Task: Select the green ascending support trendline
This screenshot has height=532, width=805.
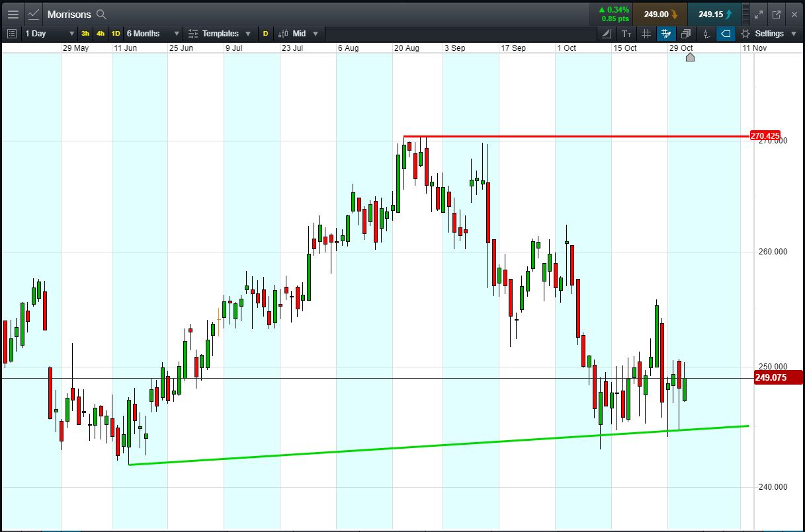Action: click(439, 445)
